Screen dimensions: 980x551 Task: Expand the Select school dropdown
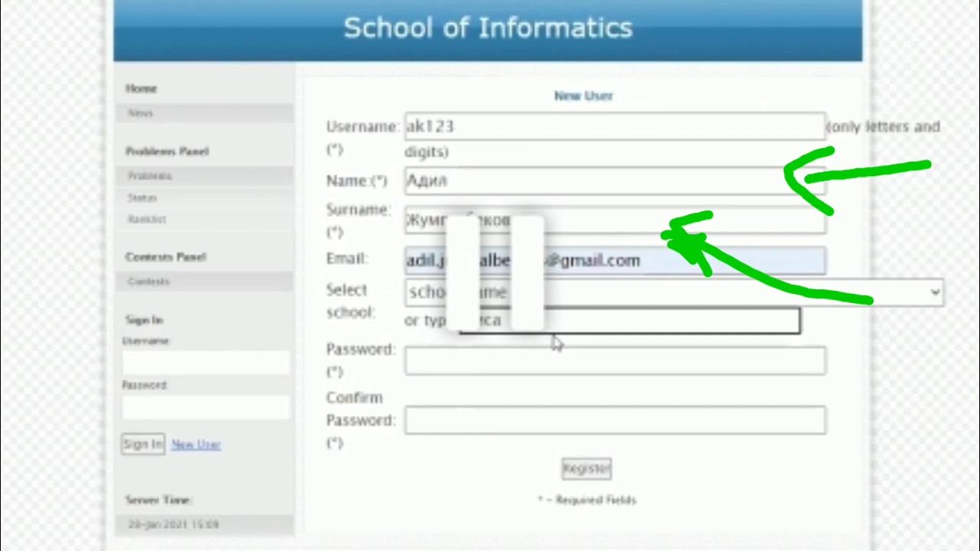[674, 292]
